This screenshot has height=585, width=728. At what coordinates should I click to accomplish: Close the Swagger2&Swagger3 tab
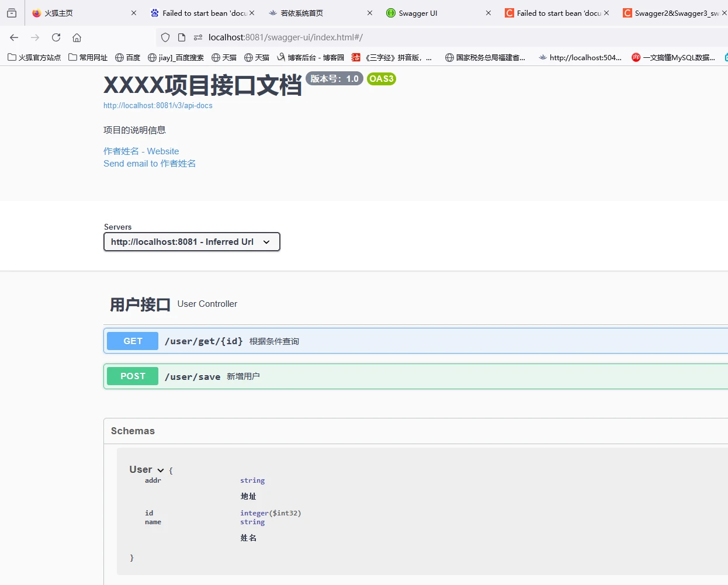click(724, 13)
